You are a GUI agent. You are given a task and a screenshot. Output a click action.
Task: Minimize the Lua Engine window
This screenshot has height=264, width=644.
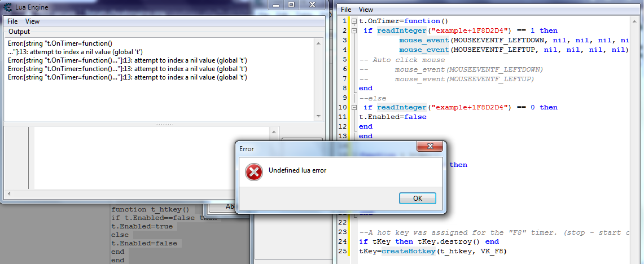point(277,5)
